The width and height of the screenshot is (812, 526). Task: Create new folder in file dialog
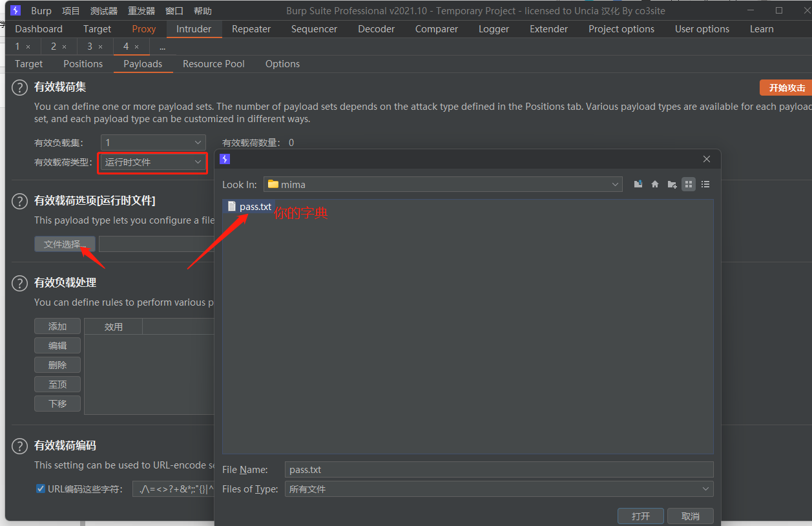click(x=672, y=184)
